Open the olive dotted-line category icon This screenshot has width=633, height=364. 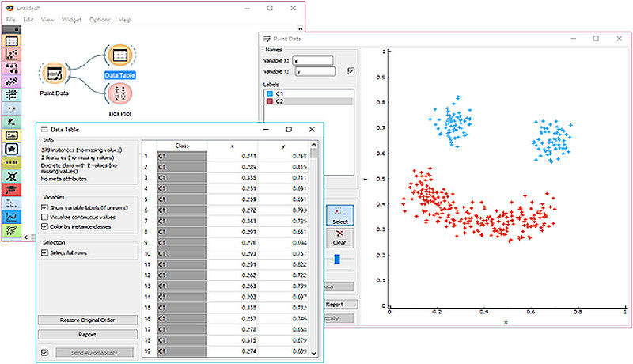click(11, 163)
